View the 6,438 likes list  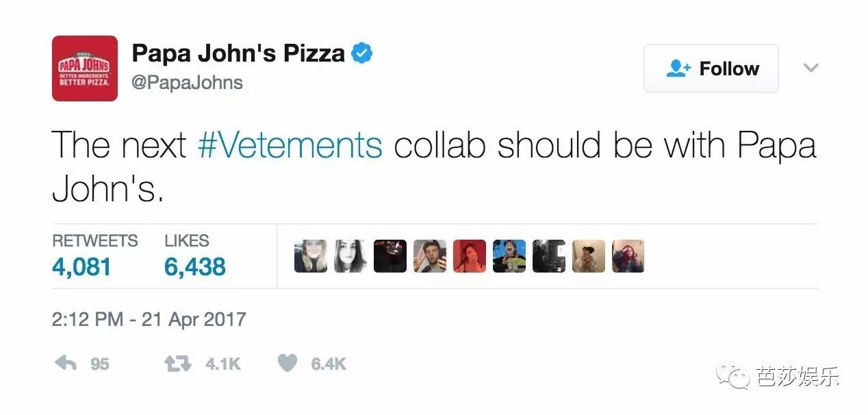(x=194, y=266)
